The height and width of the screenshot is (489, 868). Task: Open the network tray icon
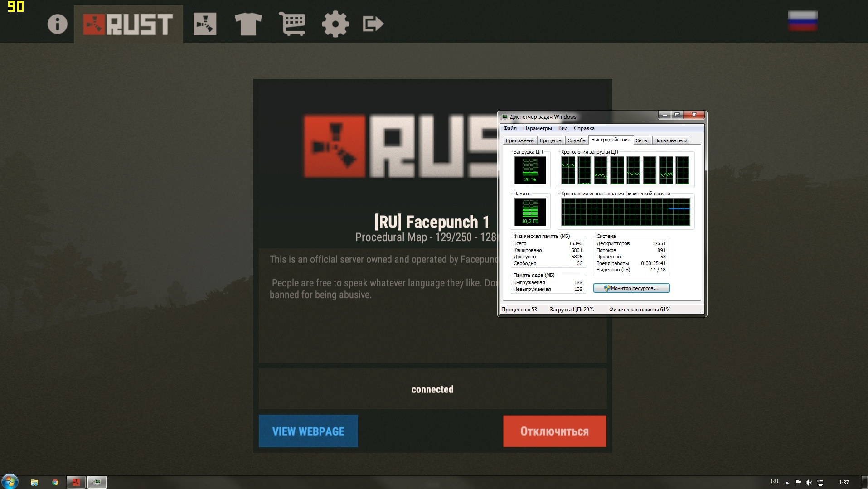click(820, 483)
